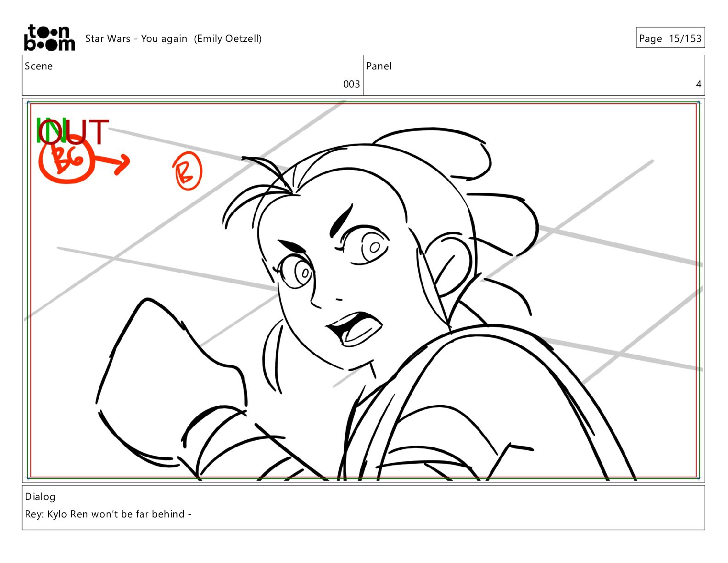
Task: Click the 'Dialog' section label
Action: click(40, 497)
